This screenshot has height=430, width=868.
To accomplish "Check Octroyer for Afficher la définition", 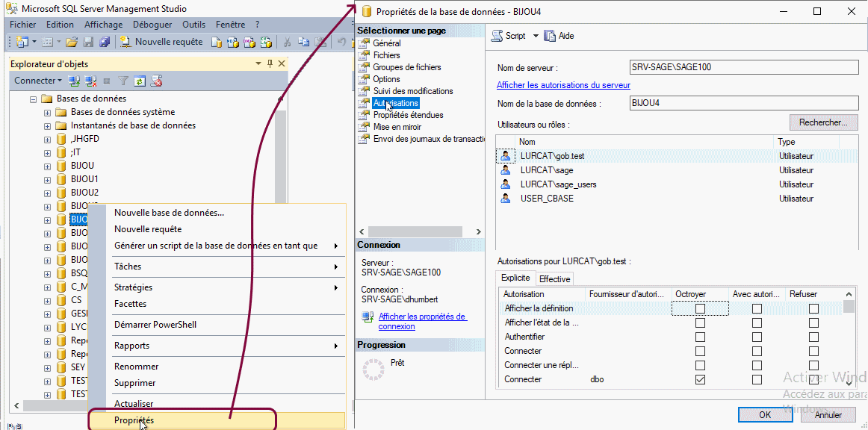I will click(700, 308).
